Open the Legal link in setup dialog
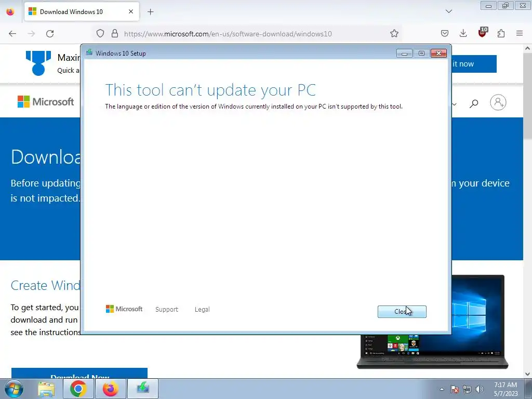 (x=202, y=310)
